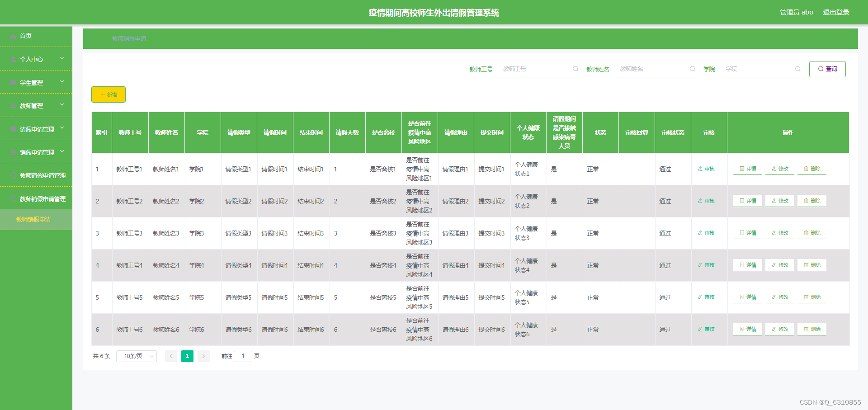This screenshot has width=868, height=410.
Task: Open 教师销假申请管理 menu item
Action: (x=36, y=199)
